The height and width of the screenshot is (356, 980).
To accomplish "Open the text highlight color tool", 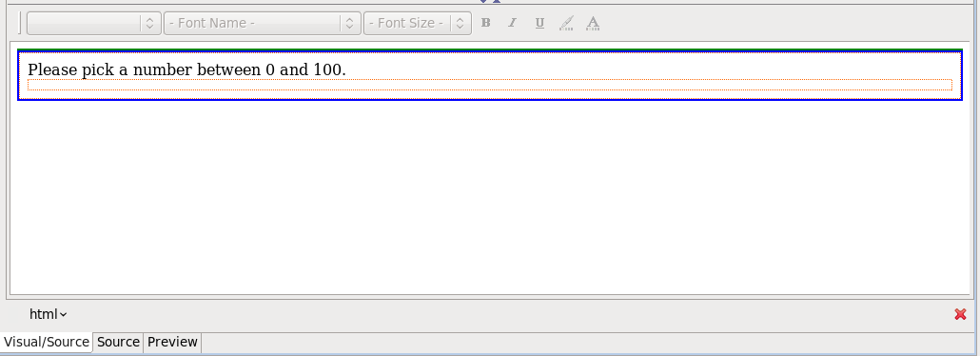I will coord(566,23).
